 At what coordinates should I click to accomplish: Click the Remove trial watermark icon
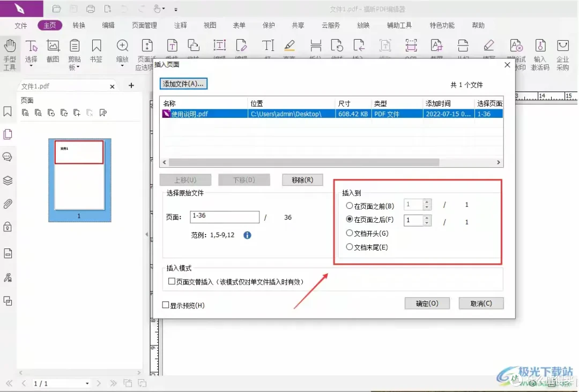516,46
